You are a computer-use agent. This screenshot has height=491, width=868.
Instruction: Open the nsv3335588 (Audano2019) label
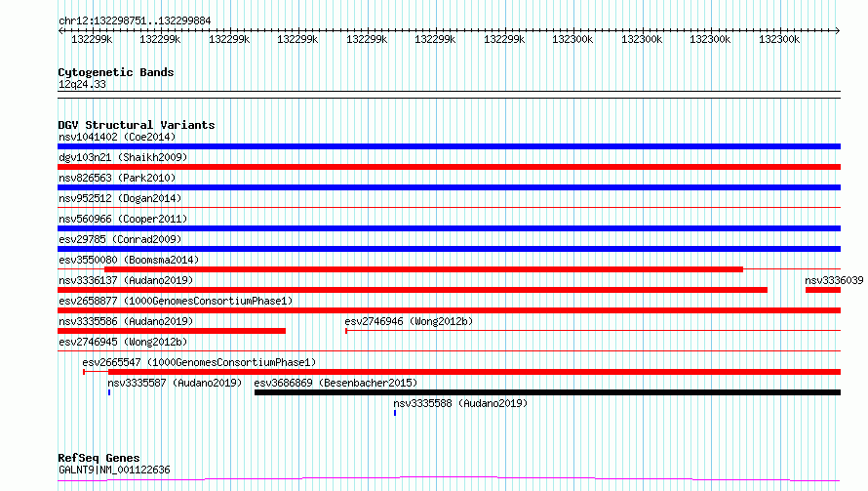(460, 403)
